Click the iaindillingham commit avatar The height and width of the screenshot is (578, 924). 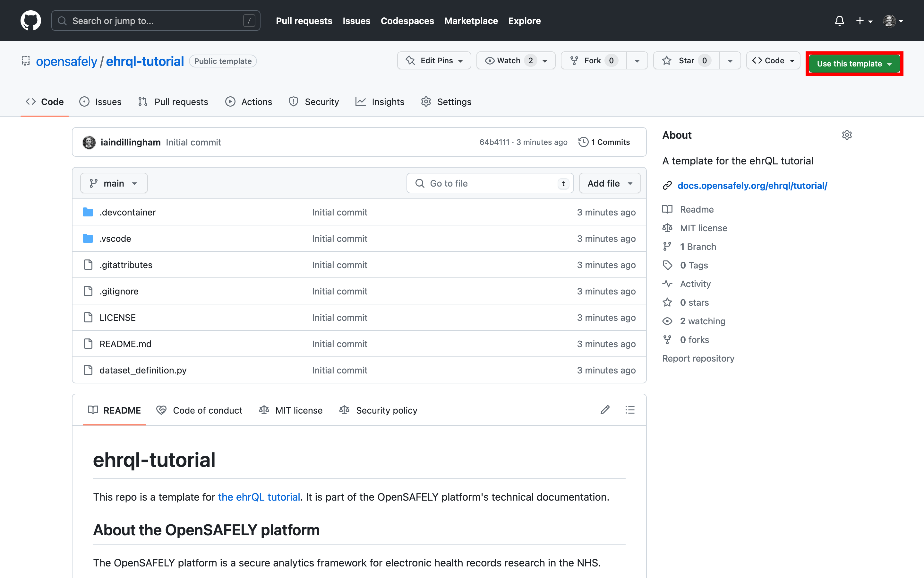89,142
